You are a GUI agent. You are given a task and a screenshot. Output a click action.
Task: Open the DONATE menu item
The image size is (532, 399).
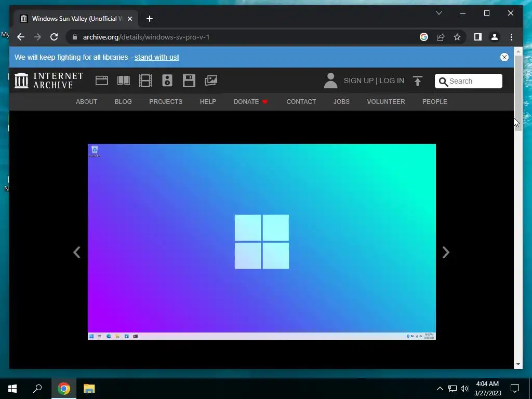click(250, 101)
